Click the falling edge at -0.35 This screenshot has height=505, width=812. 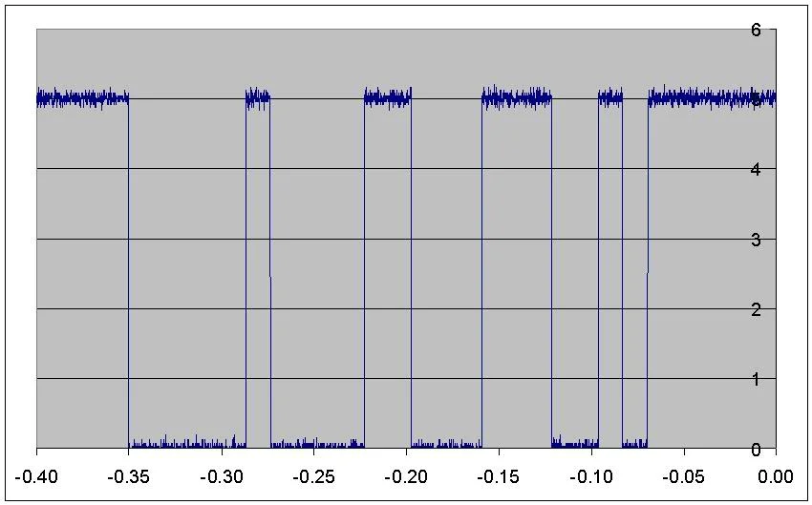(128, 272)
